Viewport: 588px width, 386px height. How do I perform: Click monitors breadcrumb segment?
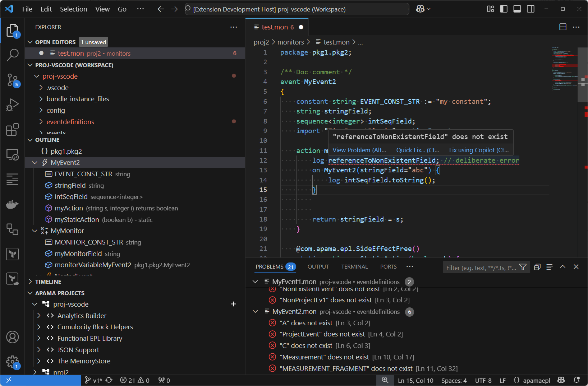[290, 42]
